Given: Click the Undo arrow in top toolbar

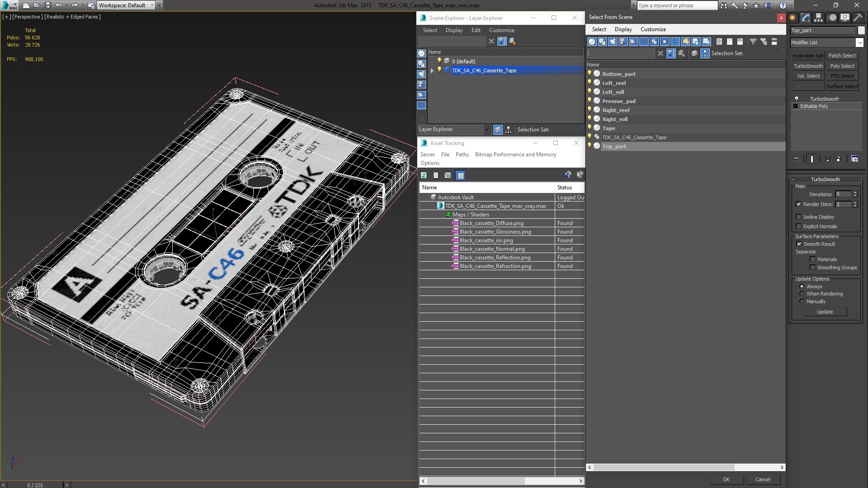Looking at the screenshot, I should [58, 5].
